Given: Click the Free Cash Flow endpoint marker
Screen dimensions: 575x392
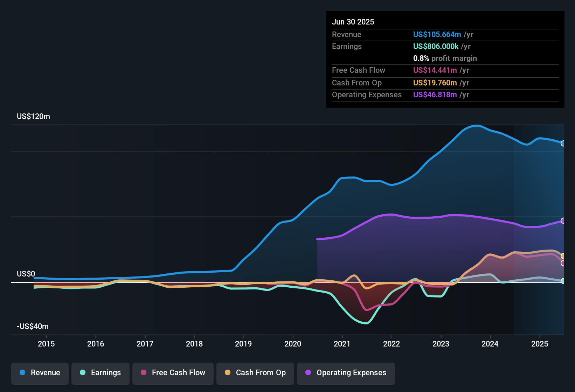Looking at the screenshot, I should [563, 264].
